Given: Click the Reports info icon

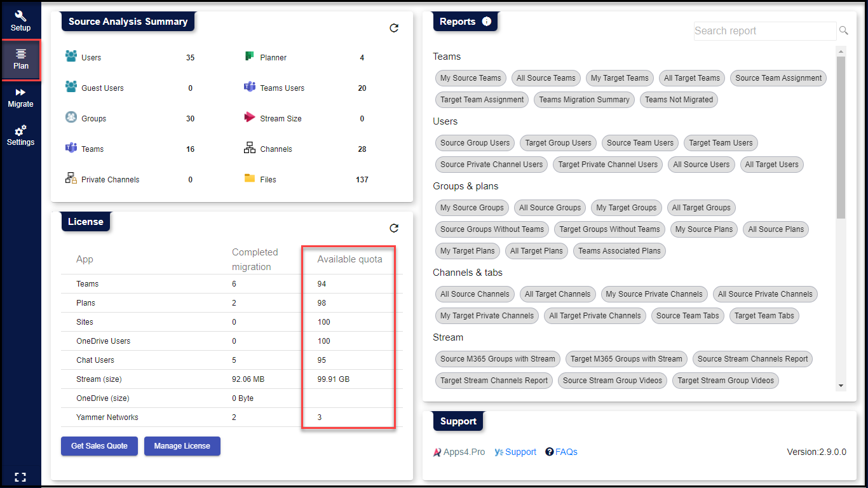Looking at the screenshot, I should (487, 22).
